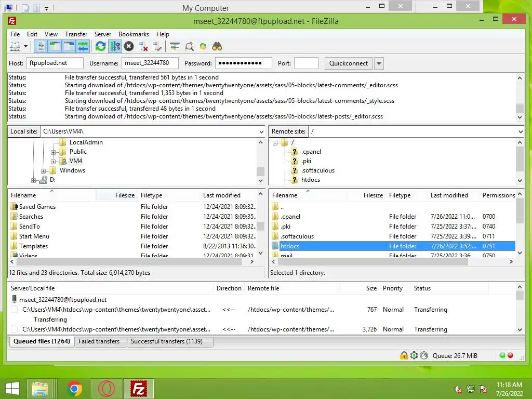This screenshot has height=399, width=532.
Task: Select .cpanel in the remote tree
Action: click(x=311, y=152)
